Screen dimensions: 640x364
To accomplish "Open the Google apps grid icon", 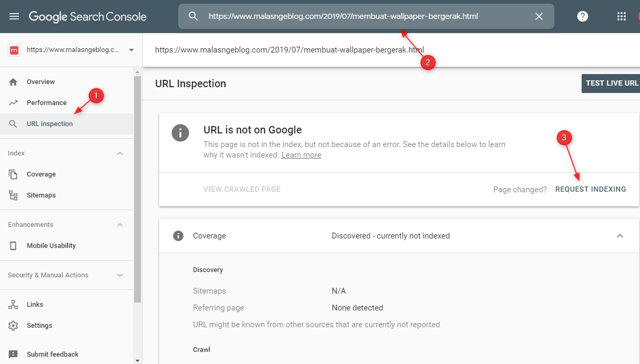I will click(621, 16).
